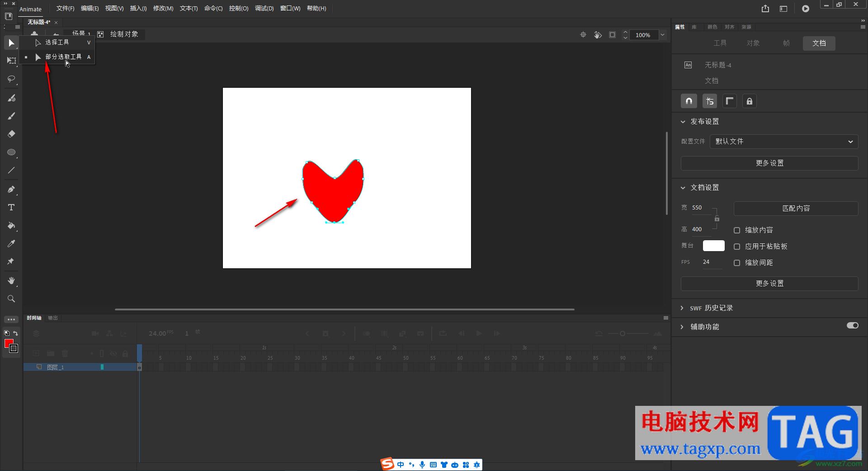
Task: Select the rotate stage hand icon
Action: point(598,35)
